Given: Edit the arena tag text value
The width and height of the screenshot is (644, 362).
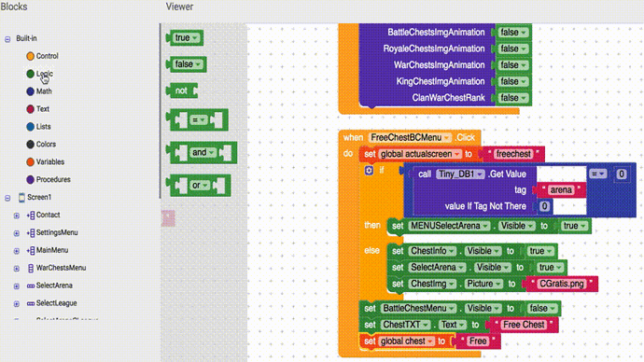Looking at the screenshot, I should (561, 190).
